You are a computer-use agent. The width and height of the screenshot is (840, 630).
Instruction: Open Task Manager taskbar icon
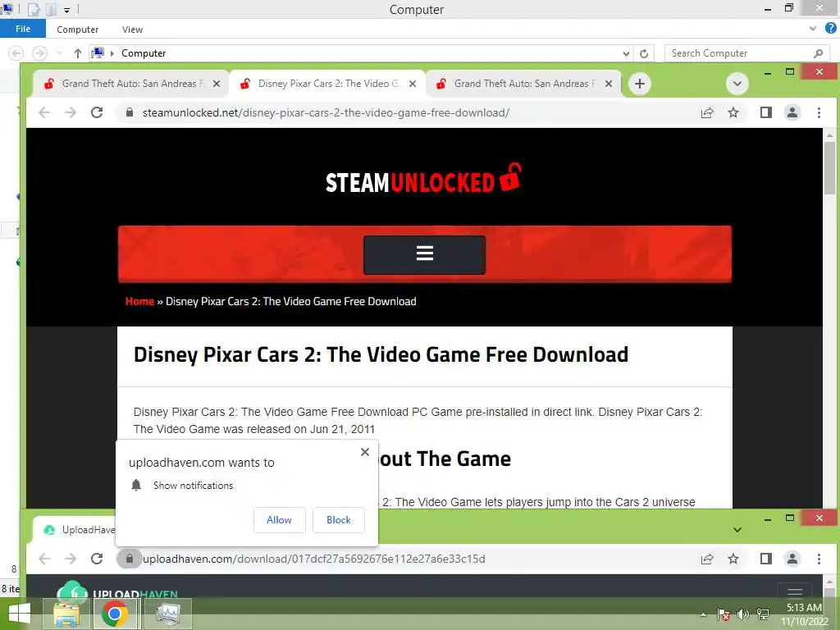click(168, 614)
